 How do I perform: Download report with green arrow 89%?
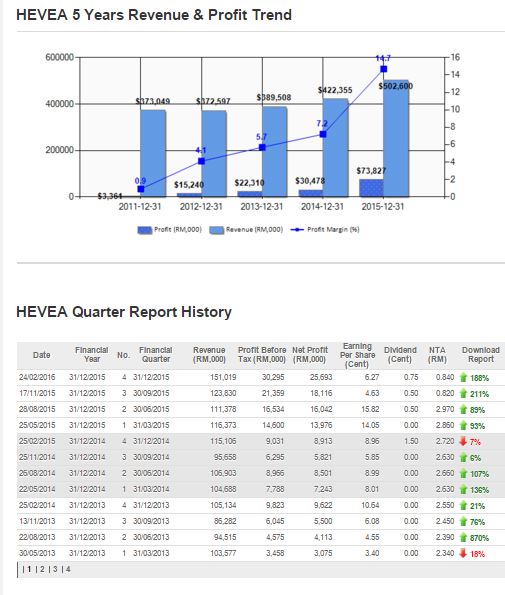(x=472, y=409)
